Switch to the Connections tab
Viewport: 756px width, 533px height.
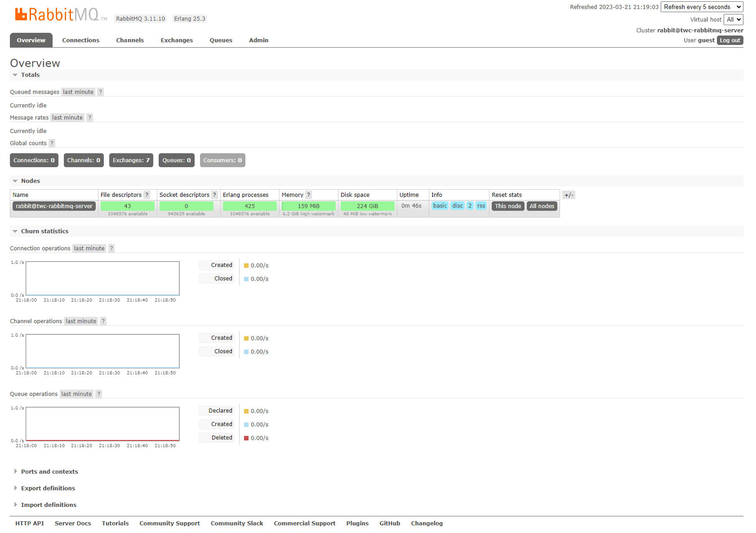pos(81,40)
